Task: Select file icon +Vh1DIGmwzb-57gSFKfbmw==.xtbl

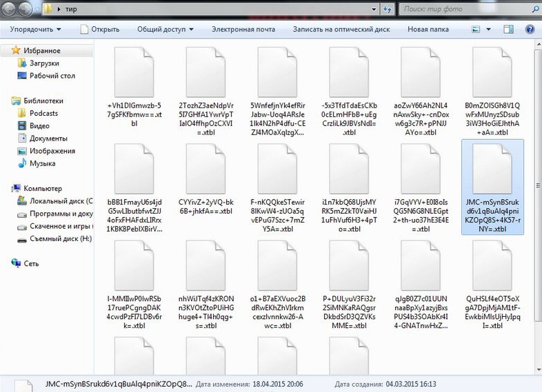Action: (134, 72)
